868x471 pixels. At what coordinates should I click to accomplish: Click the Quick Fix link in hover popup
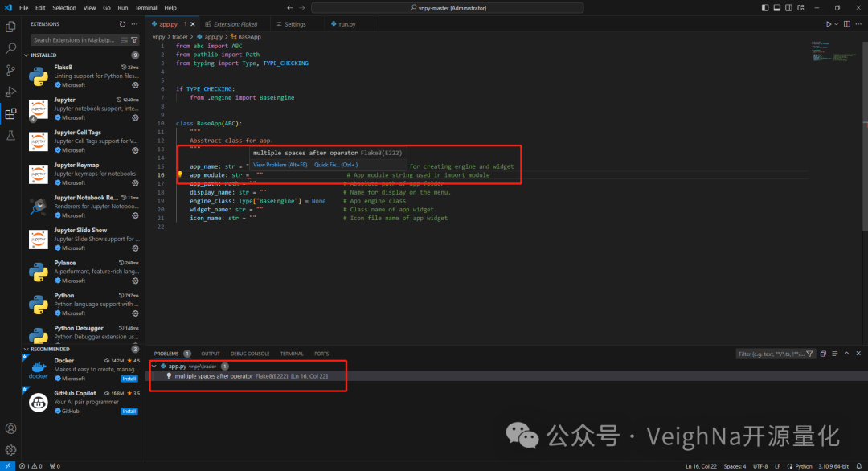click(x=334, y=165)
